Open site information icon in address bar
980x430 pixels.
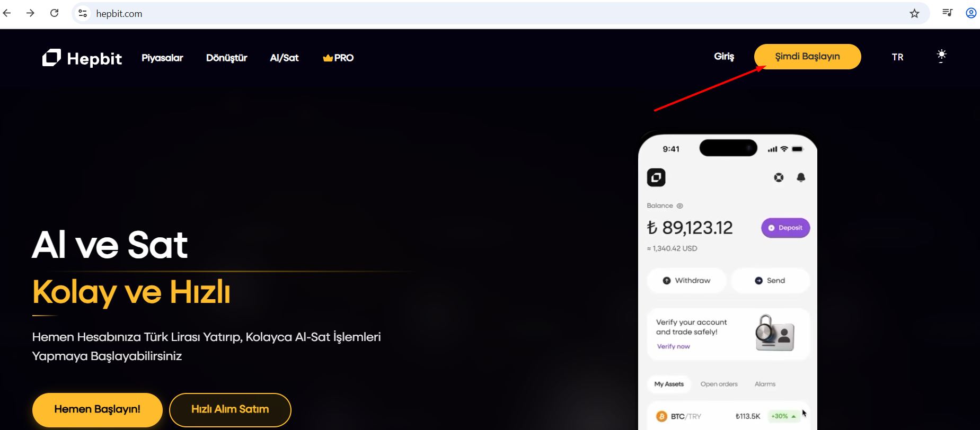[x=83, y=13]
